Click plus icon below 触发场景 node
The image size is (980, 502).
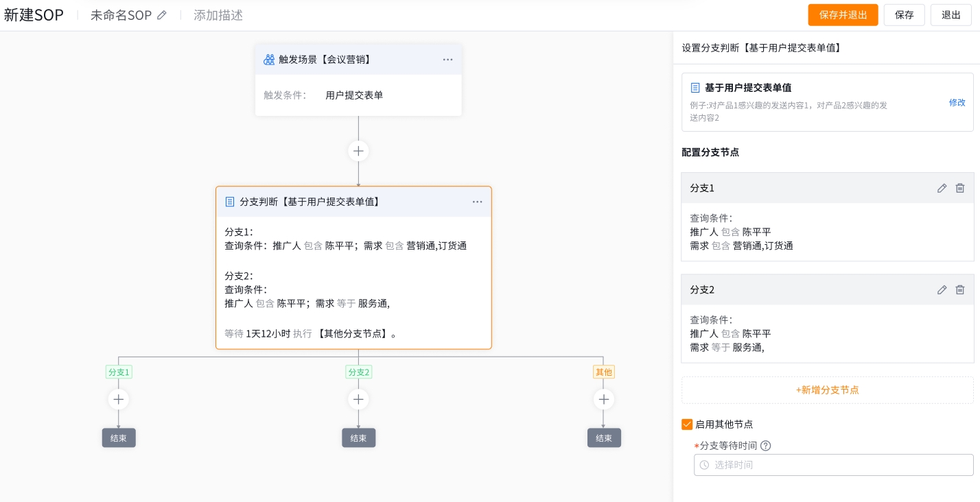358,151
